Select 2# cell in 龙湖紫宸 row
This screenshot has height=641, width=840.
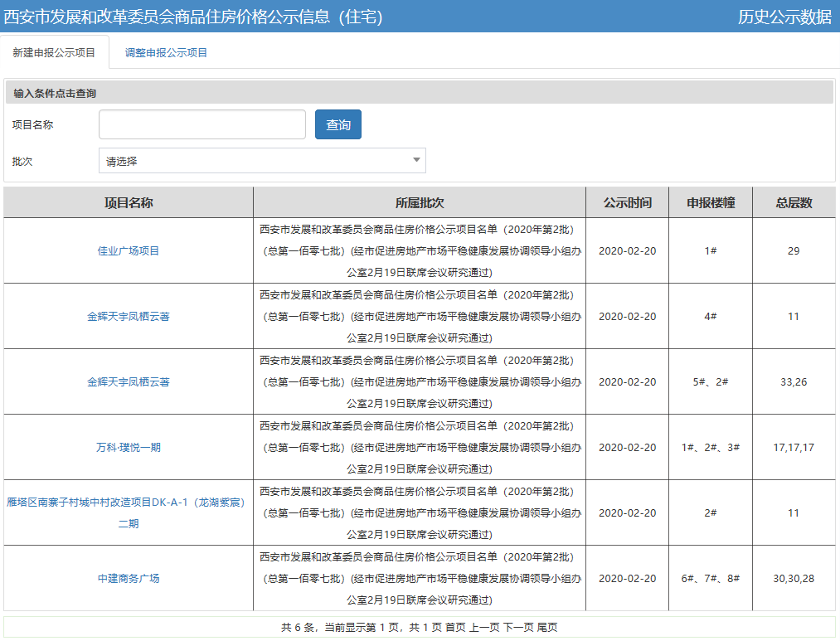tap(711, 512)
